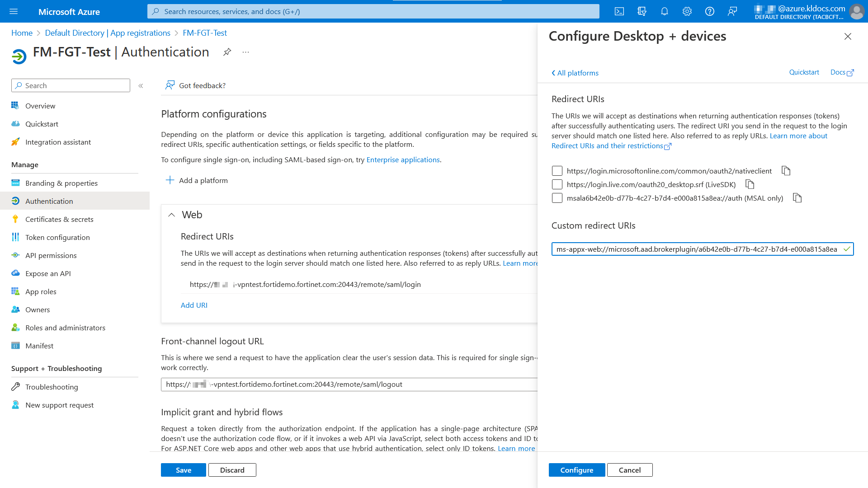The height and width of the screenshot is (488, 868).
Task: Navigate to Home via breadcrumb
Action: point(22,33)
